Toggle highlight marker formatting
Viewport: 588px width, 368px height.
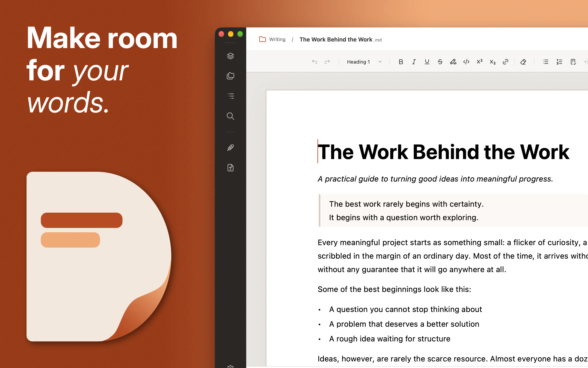tap(453, 62)
